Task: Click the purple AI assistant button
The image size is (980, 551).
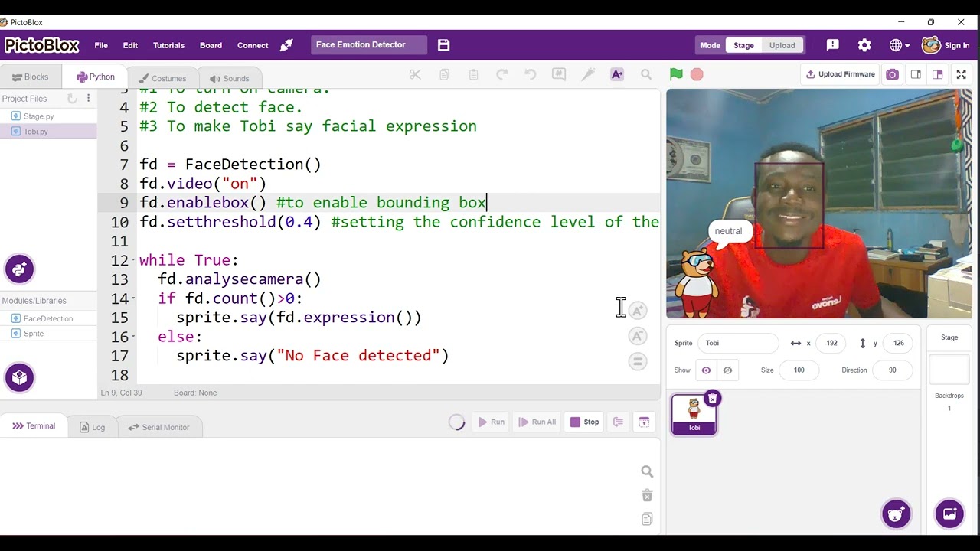Action: pos(19,269)
